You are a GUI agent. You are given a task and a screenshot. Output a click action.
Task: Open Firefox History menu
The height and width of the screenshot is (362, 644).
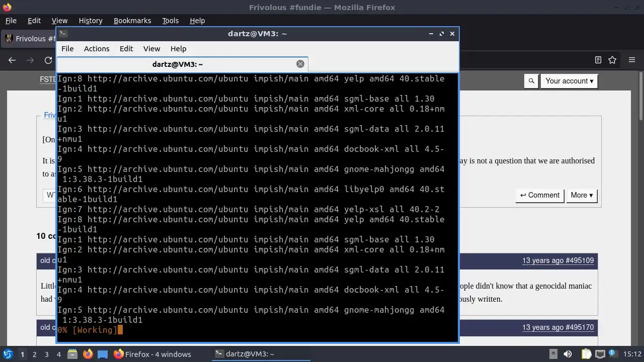(x=91, y=21)
